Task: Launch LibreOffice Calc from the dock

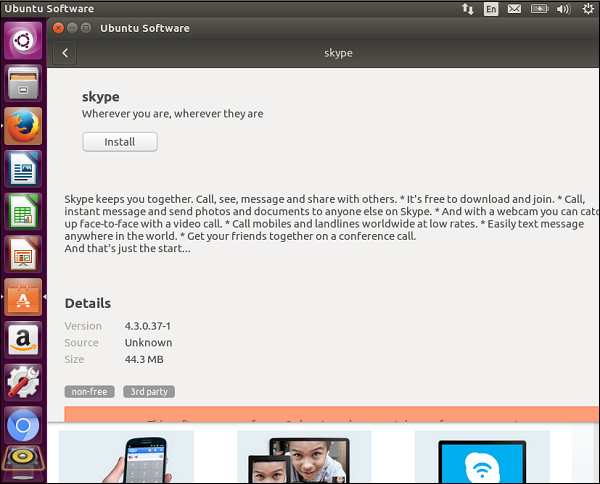Action: 23,213
